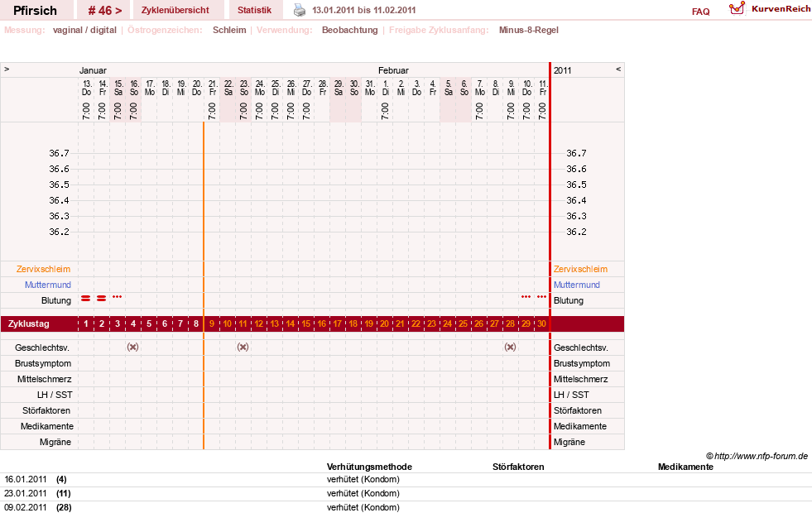The image size is (812, 532).
Task: Click the 'vaginal / digital' measurement value
Action: coord(84,30)
